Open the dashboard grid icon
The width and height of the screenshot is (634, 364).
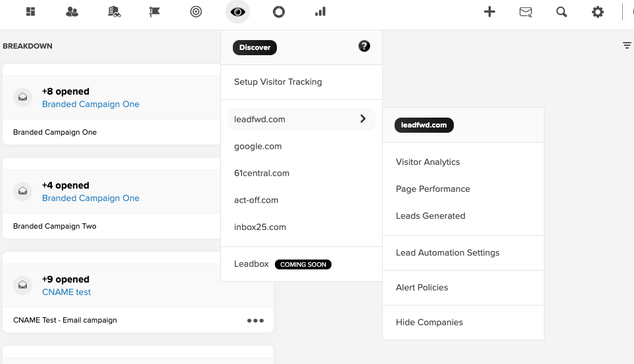31,12
